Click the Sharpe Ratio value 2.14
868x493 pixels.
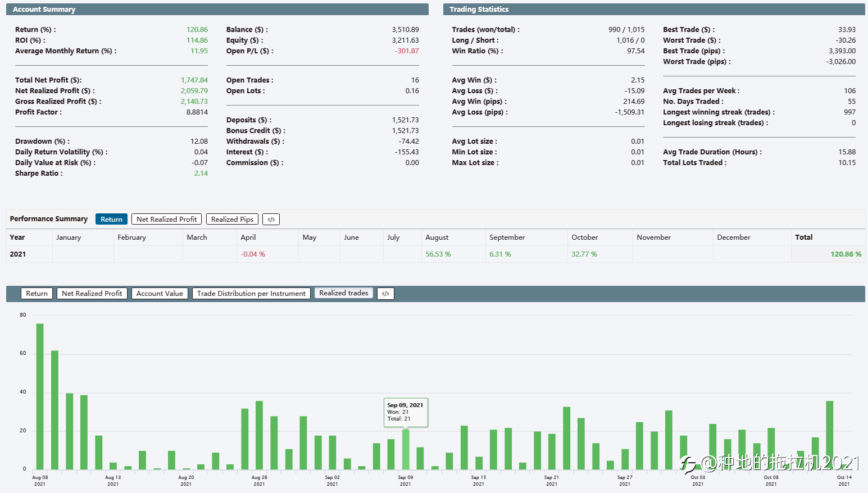point(201,174)
